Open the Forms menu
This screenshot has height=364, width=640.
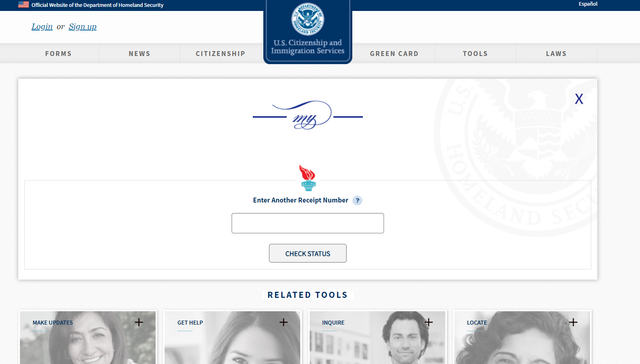click(x=59, y=54)
